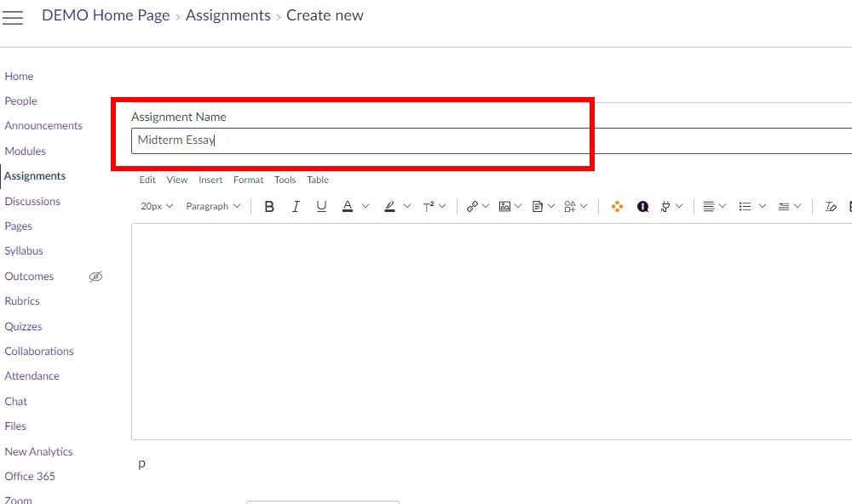This screenshot has width=852, height=504.
Task: Apply bold formatting in the editor
Action: [269, 206]
